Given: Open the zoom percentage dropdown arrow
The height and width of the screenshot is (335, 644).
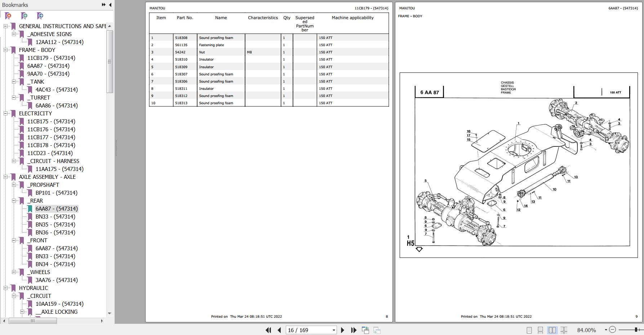Looking at the screenshot, I should click(x=606, y=330).
